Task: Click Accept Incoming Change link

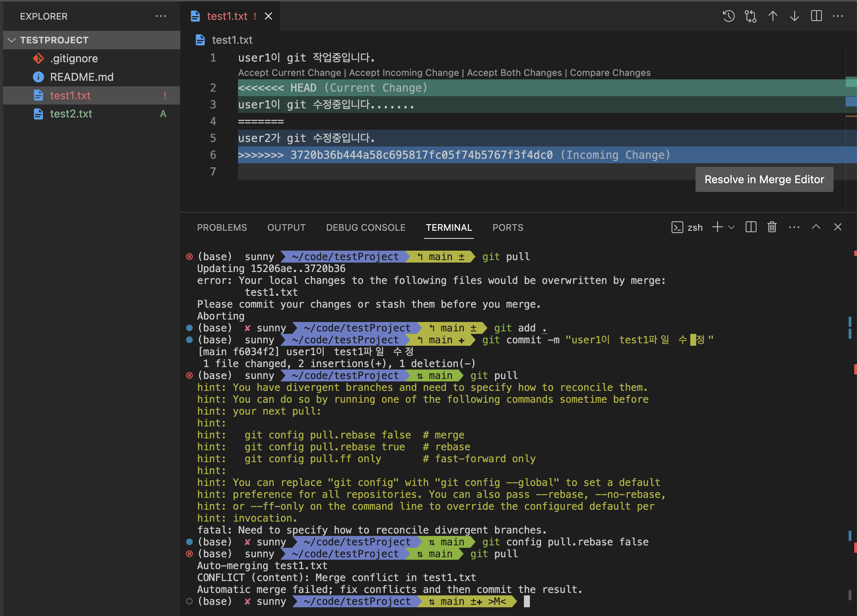Action: [x=404, y=73]
